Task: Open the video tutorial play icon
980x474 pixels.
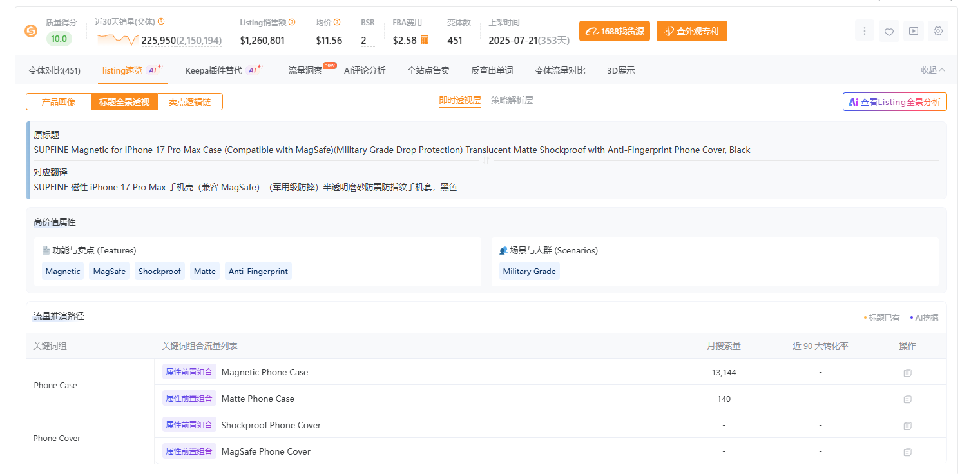Action: [914, 31]
